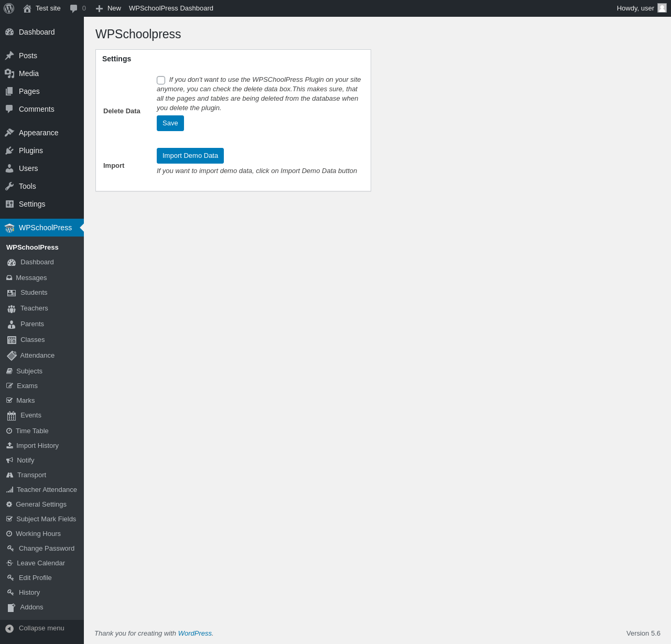Click the Settings panel heading

tap(117, 59)
